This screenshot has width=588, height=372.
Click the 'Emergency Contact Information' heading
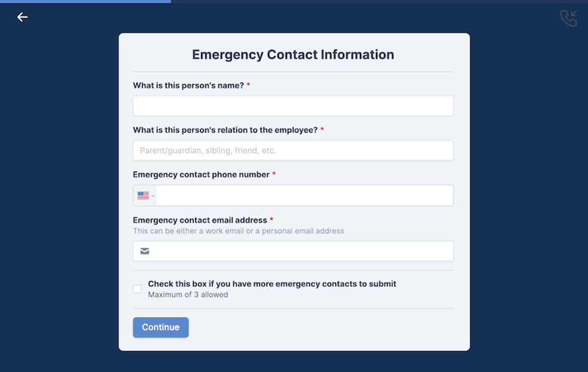point(293,55)
